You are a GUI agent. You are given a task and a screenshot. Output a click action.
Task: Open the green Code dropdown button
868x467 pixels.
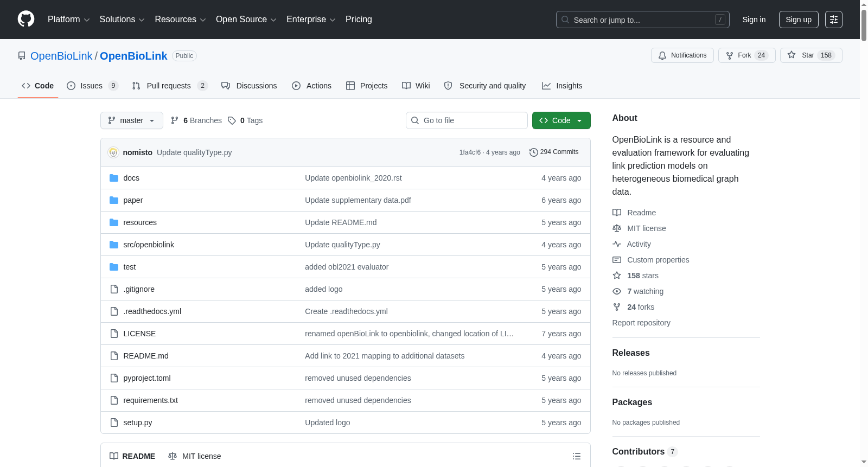[561, 120]
